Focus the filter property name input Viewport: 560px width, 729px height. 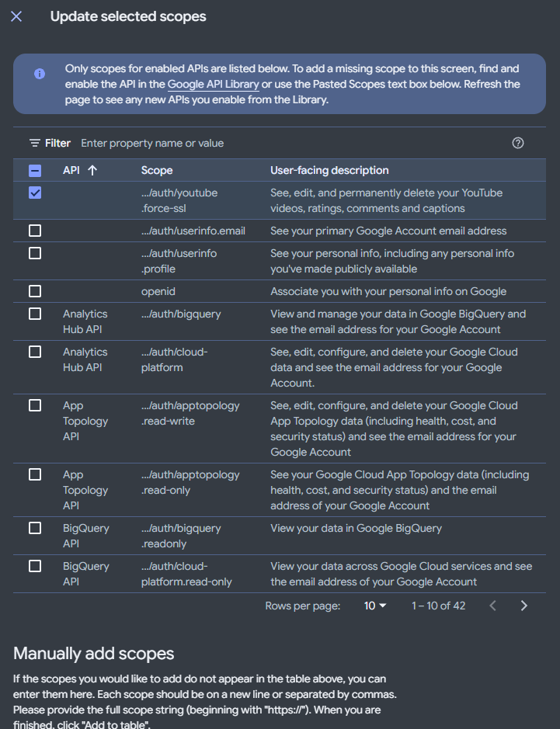coord(293,143)
